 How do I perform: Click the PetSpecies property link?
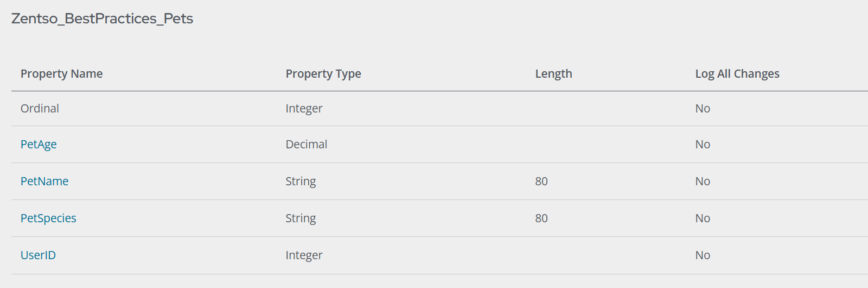pos(48,218)
